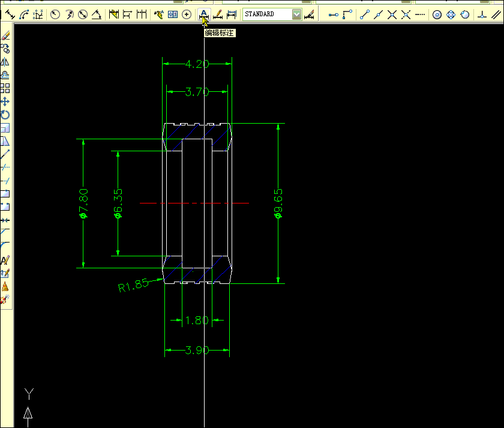Open the geometric Tolerance tool
Viewport: 504px width, 428px height.
[x=173, y=14]
